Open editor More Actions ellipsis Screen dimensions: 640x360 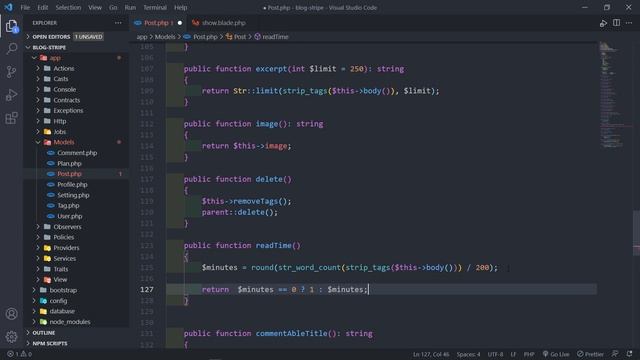point(629,23)
